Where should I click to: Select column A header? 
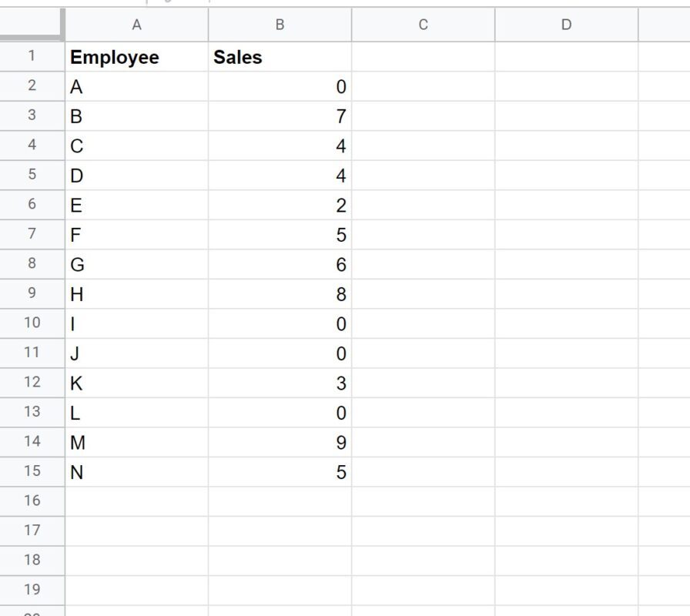[x=137, y=25]
